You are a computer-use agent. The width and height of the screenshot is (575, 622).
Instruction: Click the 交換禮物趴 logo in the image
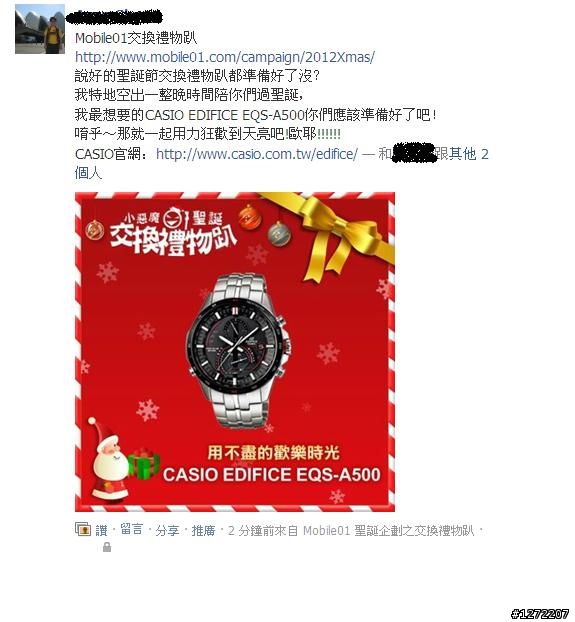pyautogui.click(x=173, y=231)
